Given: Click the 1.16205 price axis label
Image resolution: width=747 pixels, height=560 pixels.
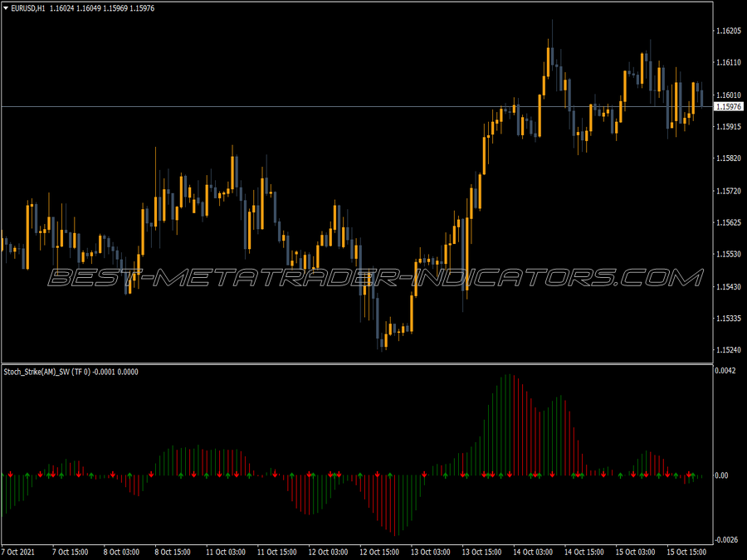Looking at the screenshot, I should [729, 31].
